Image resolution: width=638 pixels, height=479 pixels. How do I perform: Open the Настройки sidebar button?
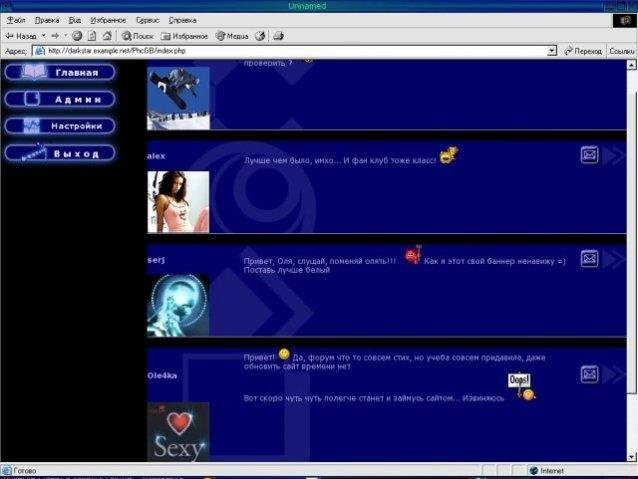tap(60, 126)
